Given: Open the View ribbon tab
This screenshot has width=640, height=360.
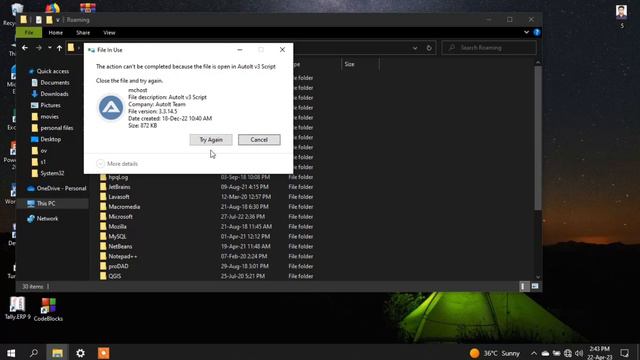Looking at the screenshot, I should (109, 33).
